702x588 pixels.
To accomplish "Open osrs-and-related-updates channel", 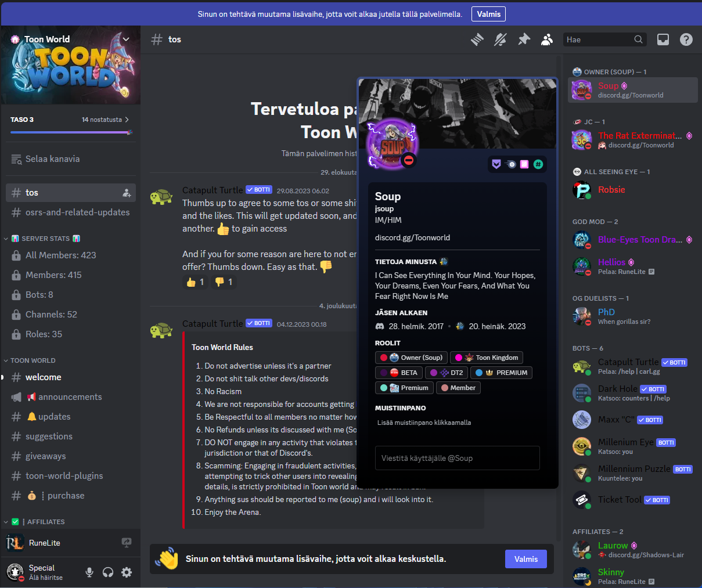I will tap(71, 212).
